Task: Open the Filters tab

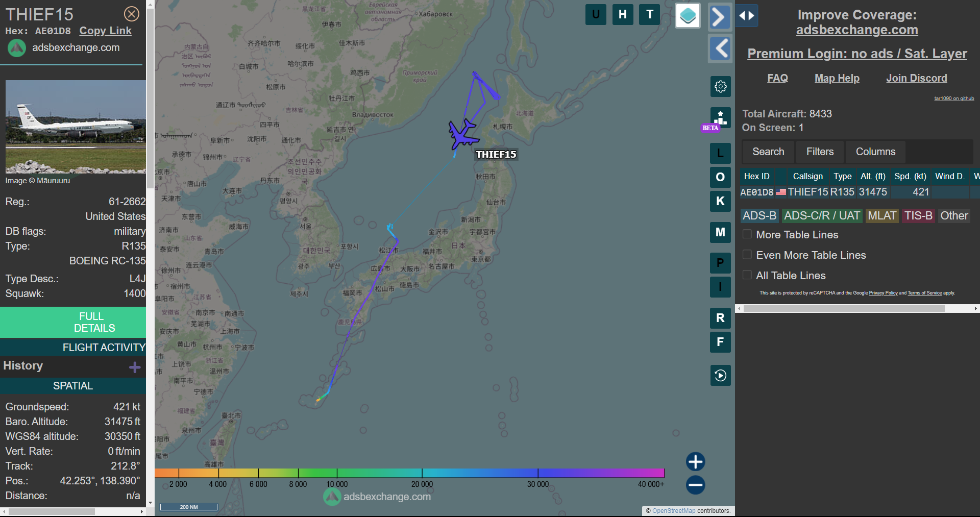Action: pos(820,152)
